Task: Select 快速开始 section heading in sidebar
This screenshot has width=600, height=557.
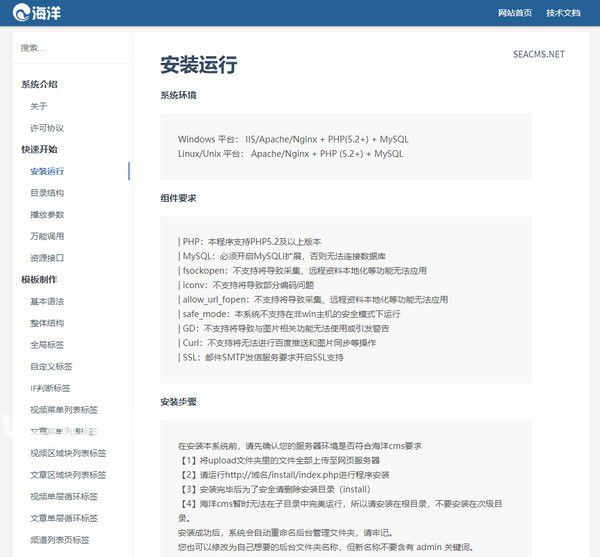Action: click(x=39, y=149)
